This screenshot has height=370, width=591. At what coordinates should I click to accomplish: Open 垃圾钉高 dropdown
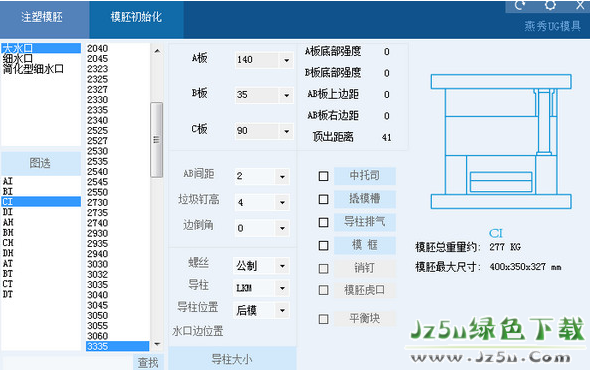tap(282, 203)
